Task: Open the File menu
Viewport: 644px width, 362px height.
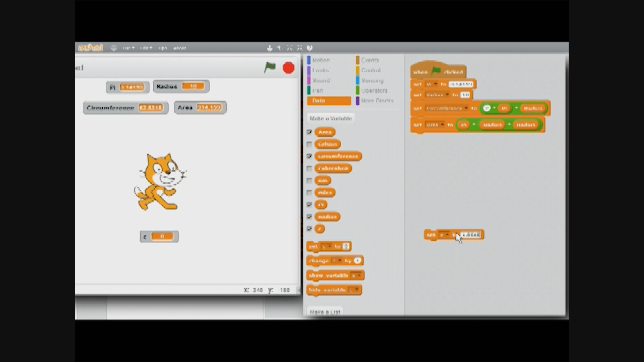Action: pyautogui.click(x=128, y=48)
